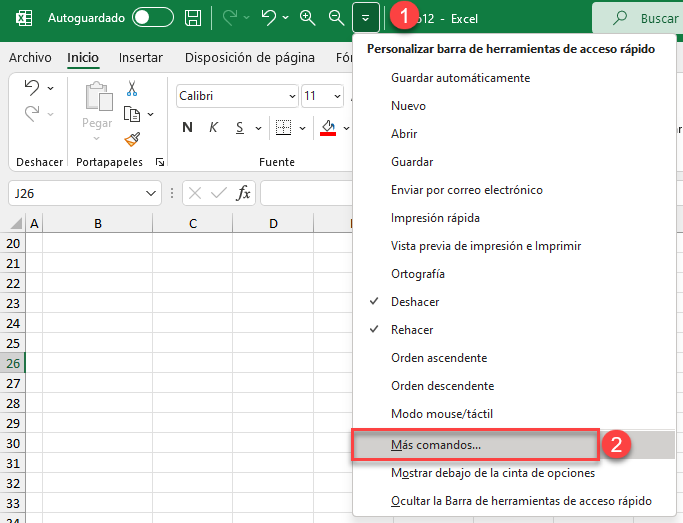Toggle the Autoguardado switch
This screenshot has width=683, height=523.
click(x=153, y=18)
